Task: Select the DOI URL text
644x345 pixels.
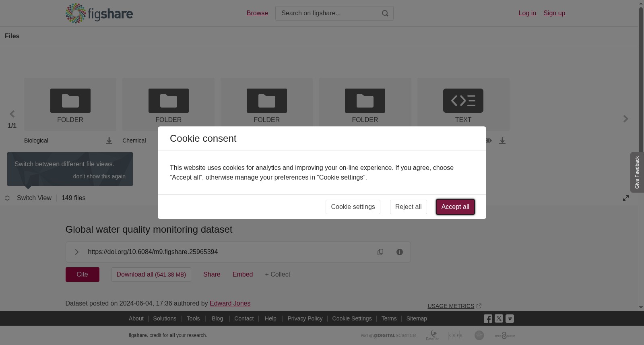Action: tap(153, 252)
